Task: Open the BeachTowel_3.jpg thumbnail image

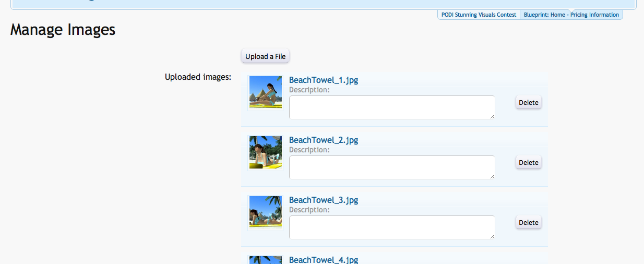Action: [265, 212]
